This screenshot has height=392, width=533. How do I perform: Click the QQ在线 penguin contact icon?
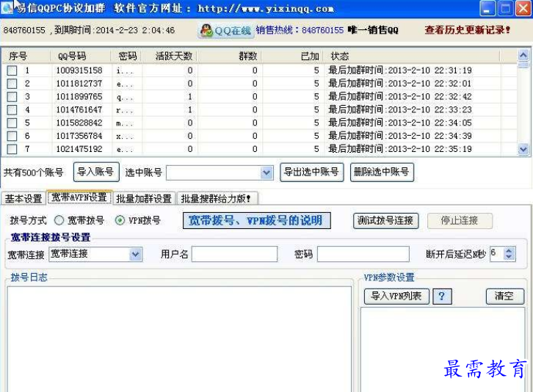[x=225, y=31]
